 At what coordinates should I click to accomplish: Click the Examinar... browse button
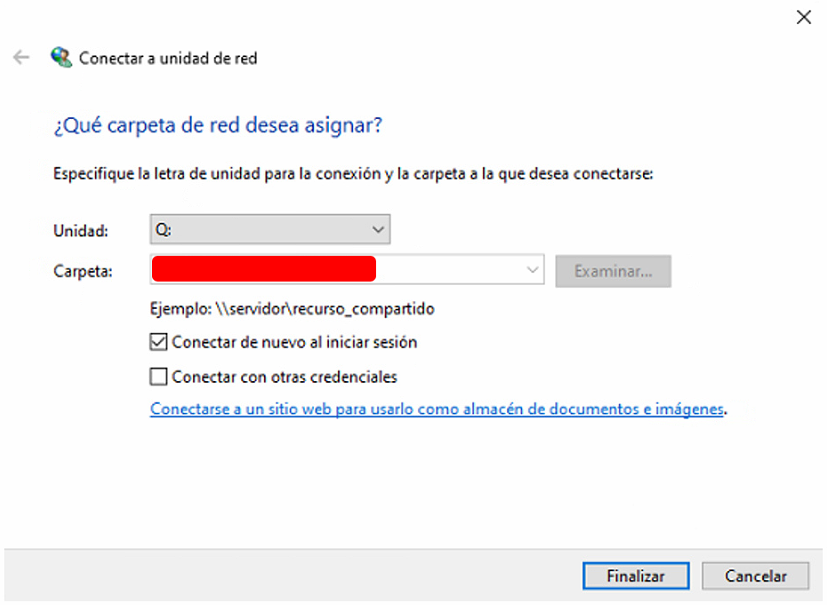pos(613,271)
